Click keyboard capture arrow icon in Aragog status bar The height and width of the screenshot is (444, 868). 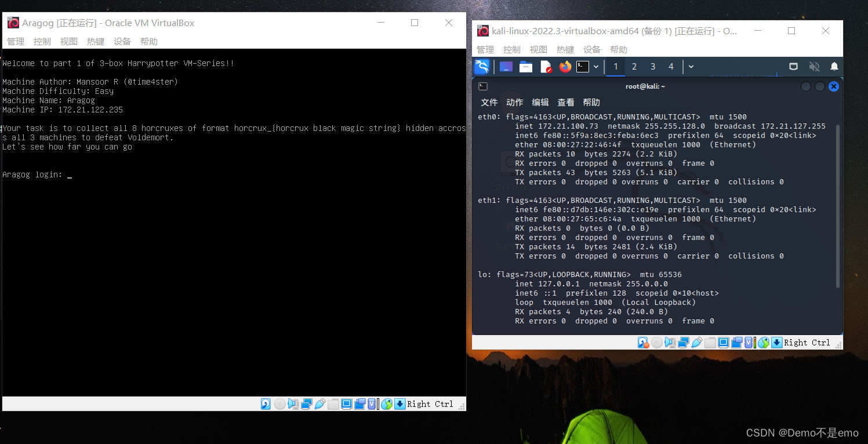tap(400, 404)
